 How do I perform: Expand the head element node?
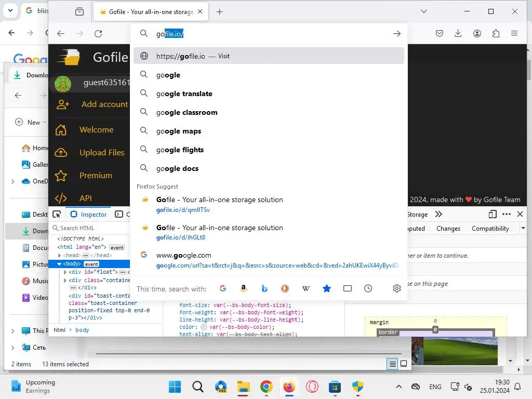tap(59, 256)
